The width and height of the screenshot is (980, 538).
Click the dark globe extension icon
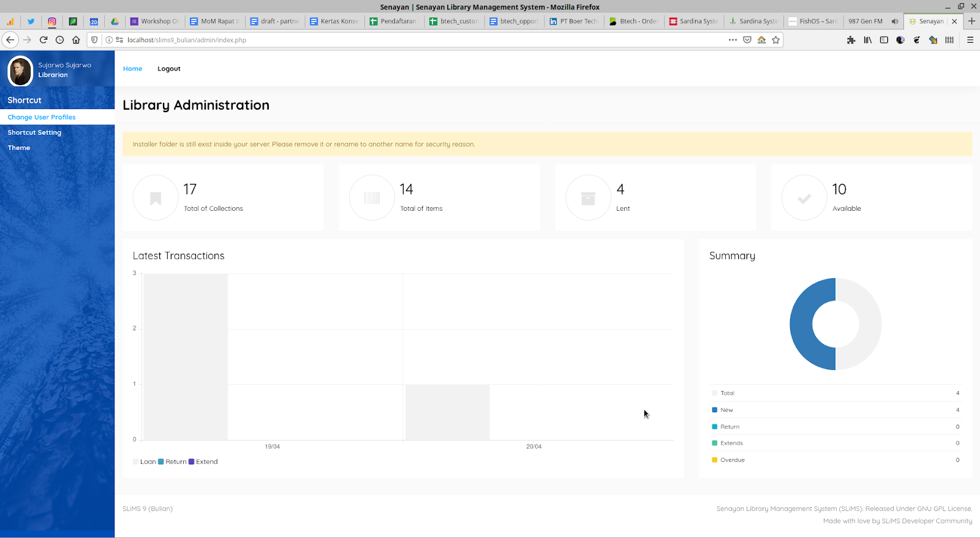[x=900, y=40]
